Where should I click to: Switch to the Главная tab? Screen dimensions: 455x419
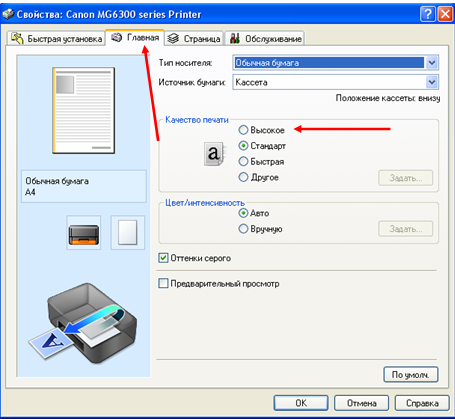pyautogui.click(x=135, y=37)
